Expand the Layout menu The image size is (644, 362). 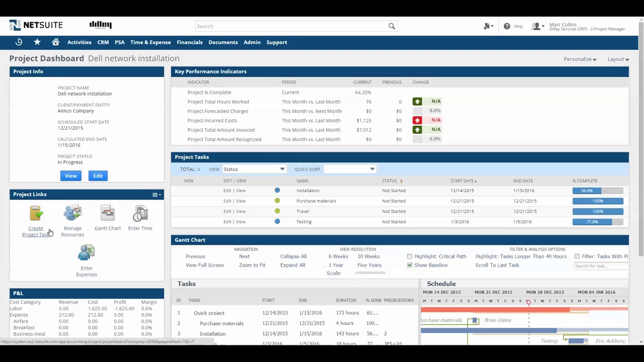[x=618, y=59]
